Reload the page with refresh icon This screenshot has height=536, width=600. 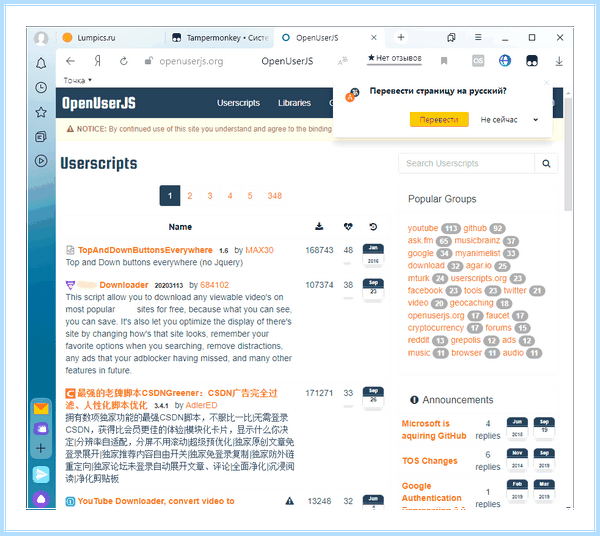124,61
